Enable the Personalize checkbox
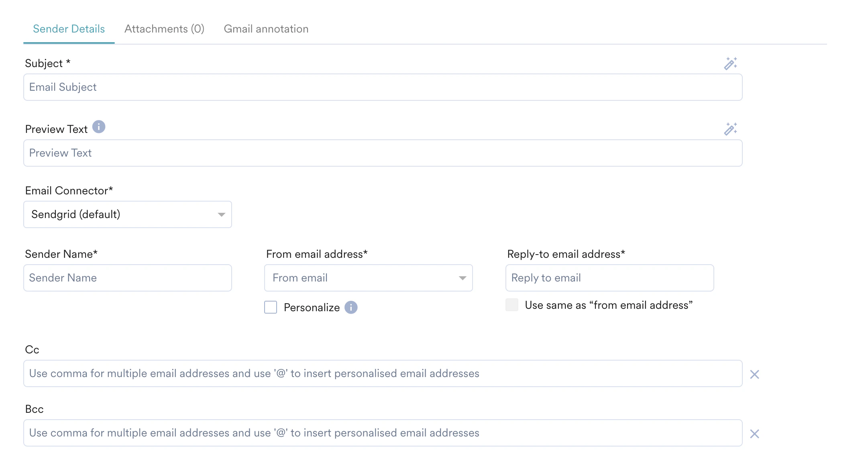The image size is (868, 469). click(270, 307)
